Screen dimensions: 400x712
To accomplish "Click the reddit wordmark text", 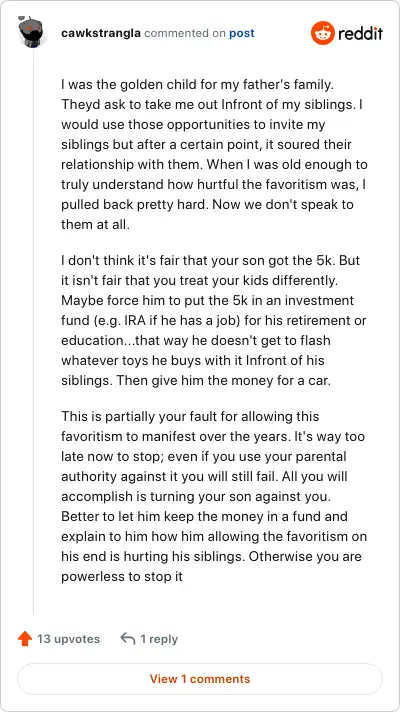I will (x=361, y=33).
